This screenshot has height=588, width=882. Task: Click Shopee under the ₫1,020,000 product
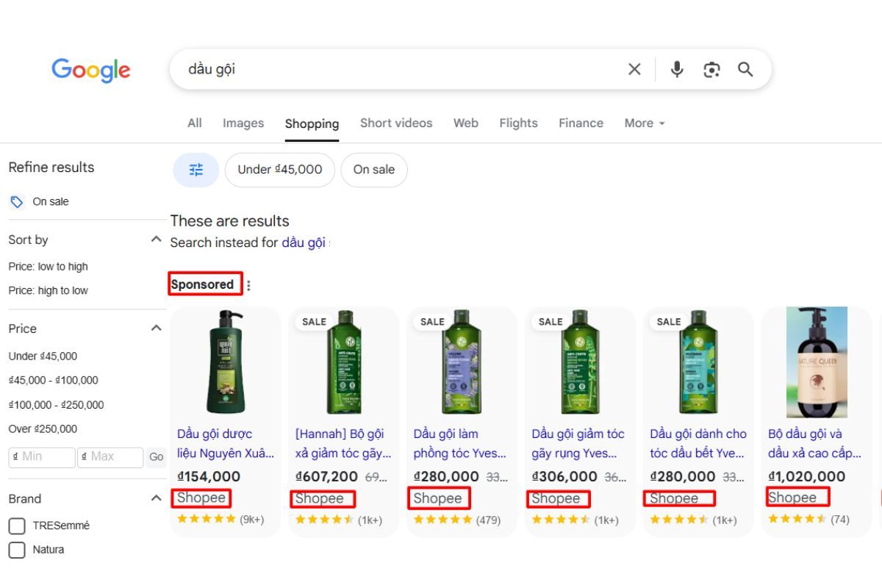click(792, 498)
